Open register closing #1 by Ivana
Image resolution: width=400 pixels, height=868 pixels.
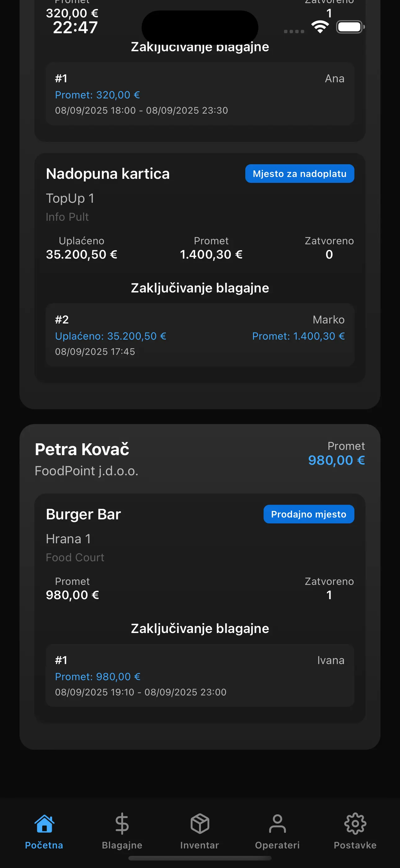tap(200, 675)
